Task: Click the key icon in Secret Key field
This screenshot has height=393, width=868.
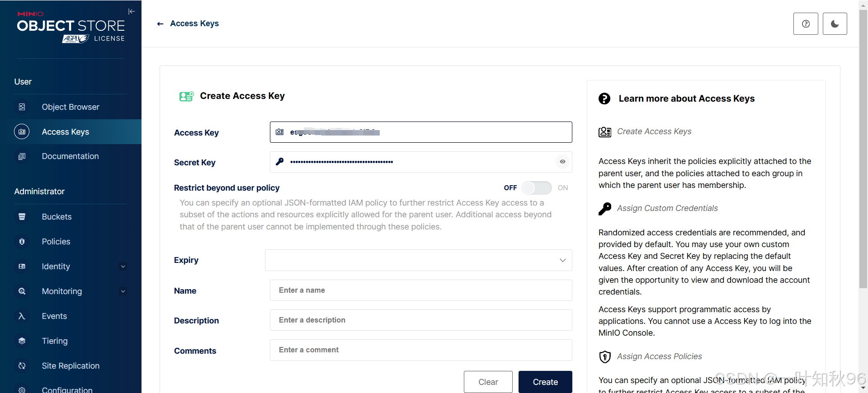Action: tap(280, 161)
